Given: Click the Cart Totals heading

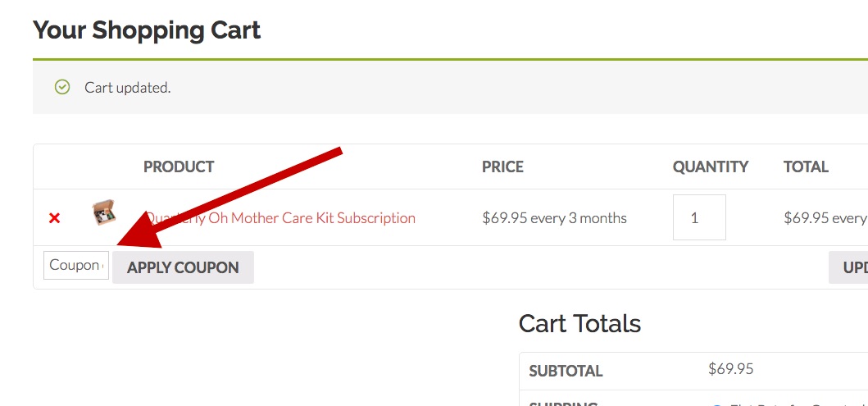Looking at the screenshot, I should click(x=579, y=323).
